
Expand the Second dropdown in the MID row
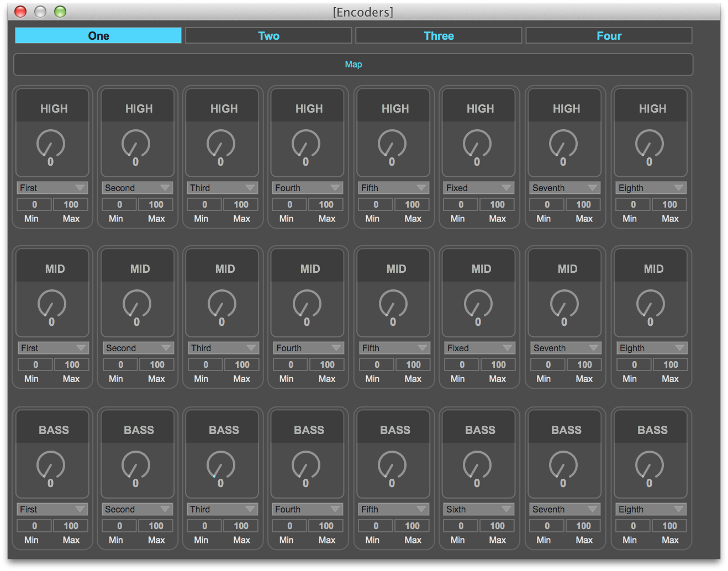click(138, 348)
